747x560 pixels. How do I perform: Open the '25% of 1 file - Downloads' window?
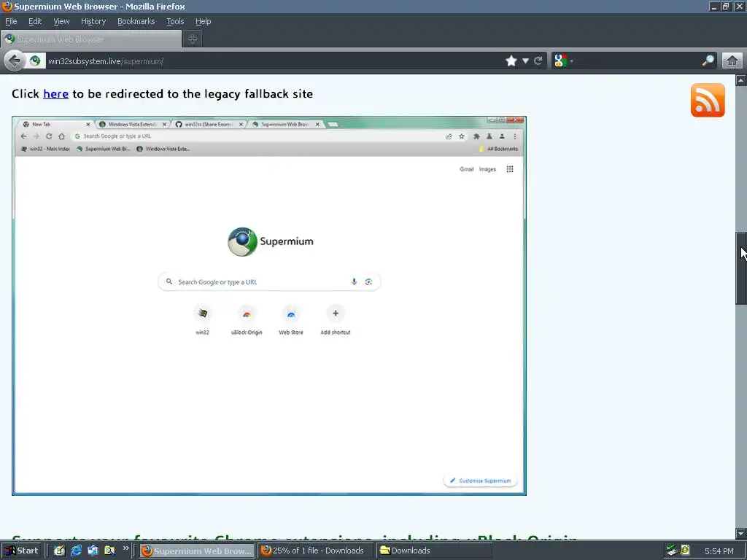(315, 551)
